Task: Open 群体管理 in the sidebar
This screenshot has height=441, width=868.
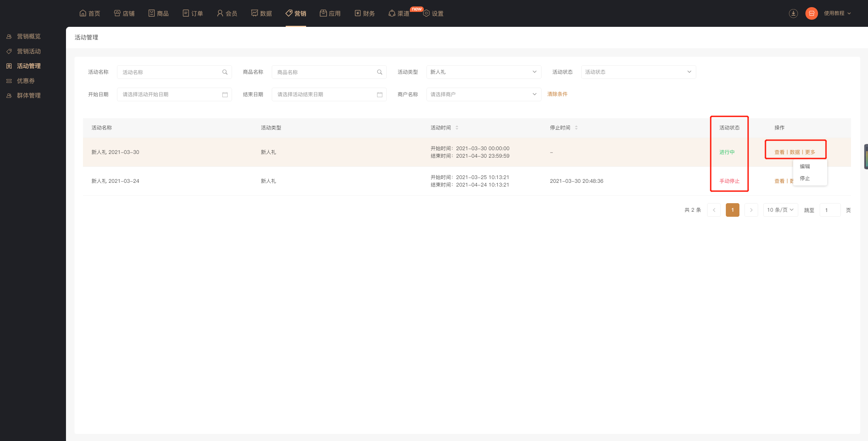Action: (29, 95)
